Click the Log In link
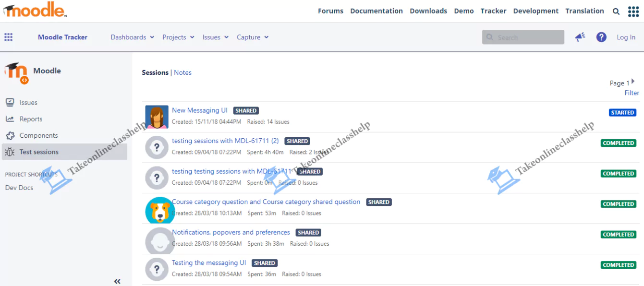 (626, 37)
